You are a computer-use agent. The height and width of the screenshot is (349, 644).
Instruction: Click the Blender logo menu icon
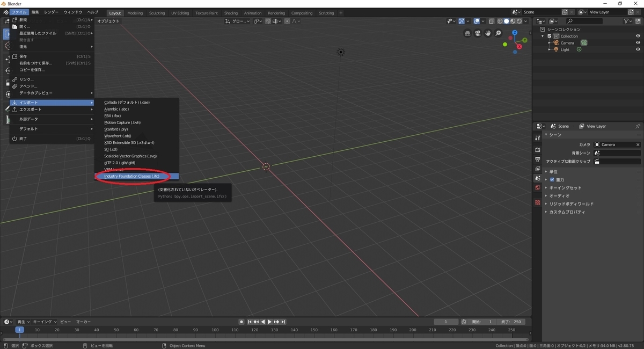click(5, 12)
